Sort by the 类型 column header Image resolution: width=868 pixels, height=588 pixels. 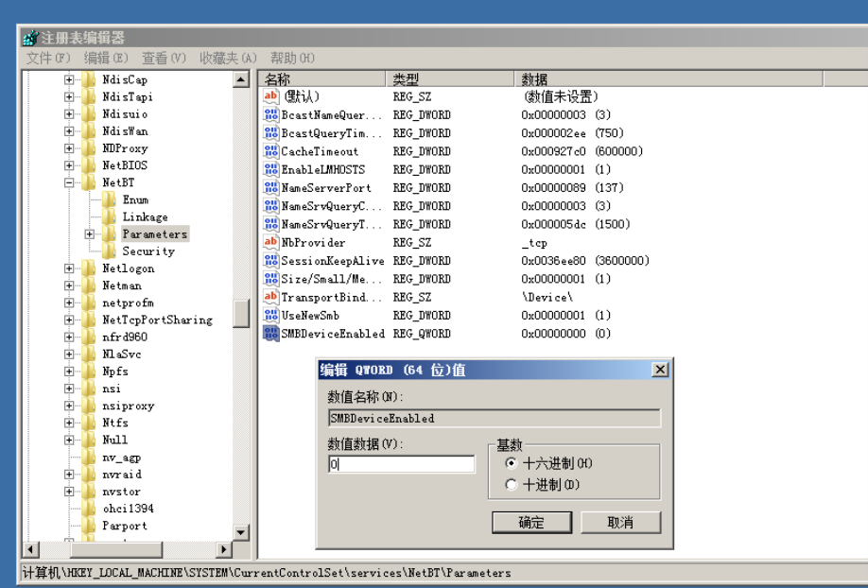[450, 79]
